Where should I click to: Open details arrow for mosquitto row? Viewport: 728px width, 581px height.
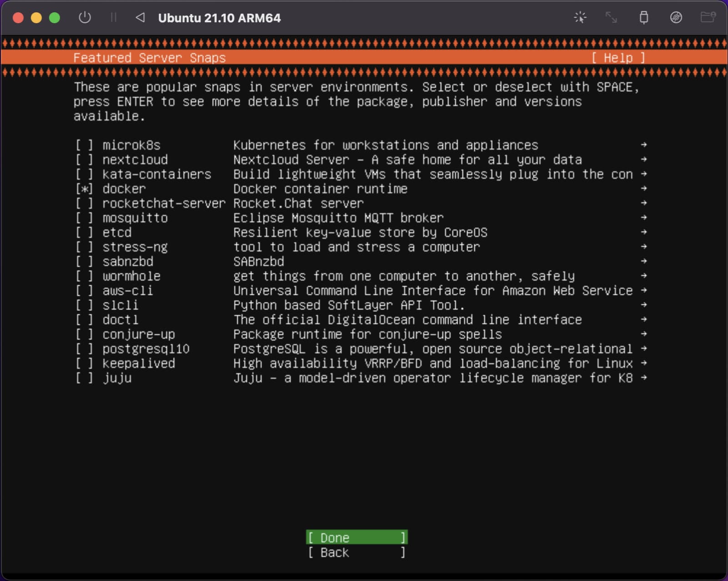click(x=643, y=218)
